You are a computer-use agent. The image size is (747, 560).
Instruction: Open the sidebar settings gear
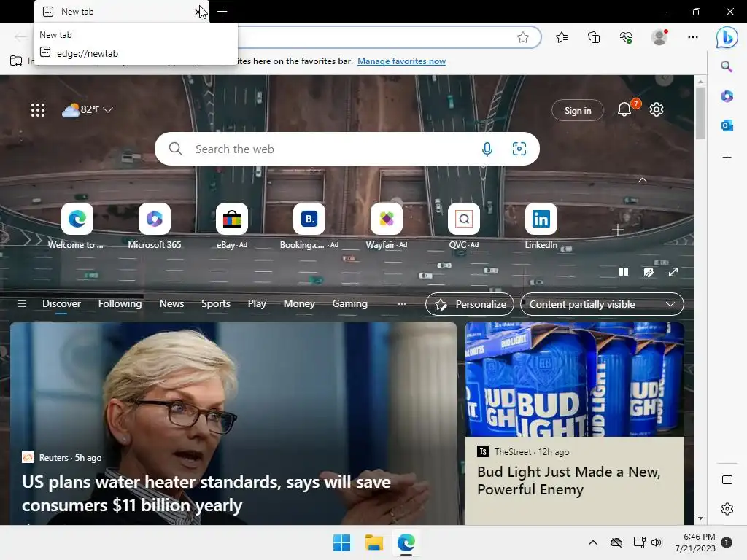[727, 508]
